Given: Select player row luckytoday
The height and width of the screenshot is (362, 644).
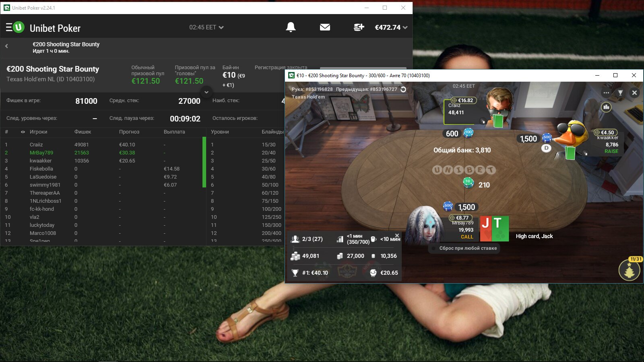Looking at the screenshot, I should click(x=103, y=225).
